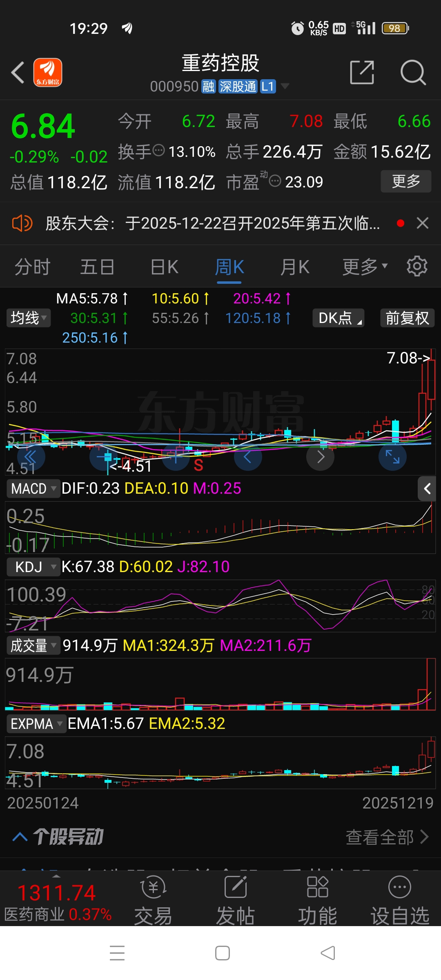441x980 pixels.
Task: Tap the latest weekly candlestick
Action: [431, 380]
